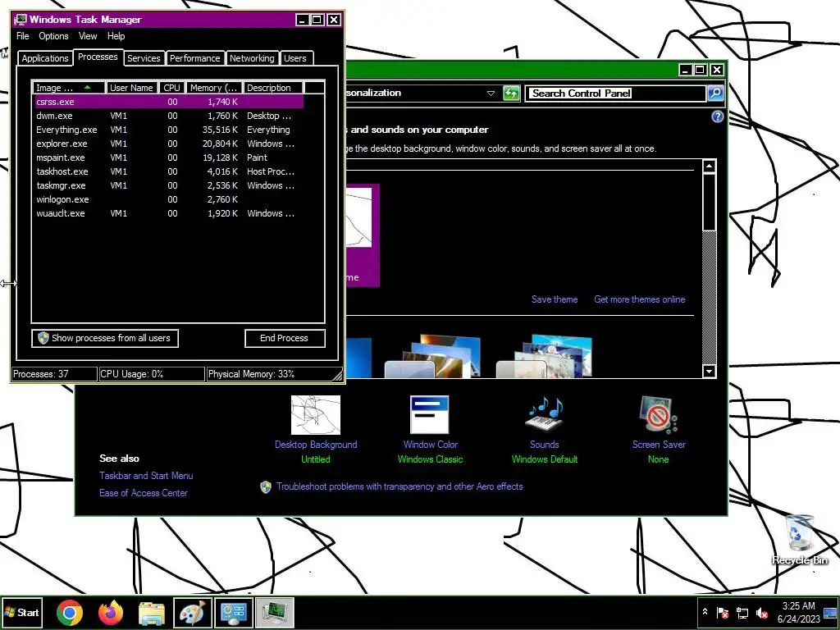Click Save theme link
This screenshot has width=840, height=630.
(x=555, y=299)
